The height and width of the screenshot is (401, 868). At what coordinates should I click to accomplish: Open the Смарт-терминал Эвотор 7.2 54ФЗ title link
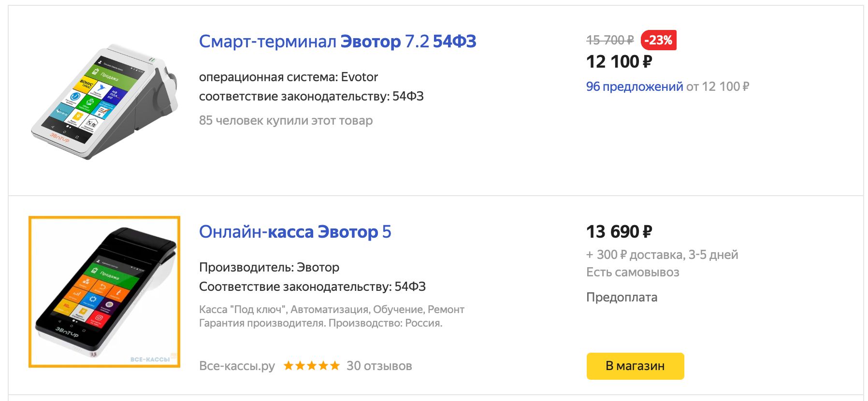pyautogui.click(x=337, y=42)
